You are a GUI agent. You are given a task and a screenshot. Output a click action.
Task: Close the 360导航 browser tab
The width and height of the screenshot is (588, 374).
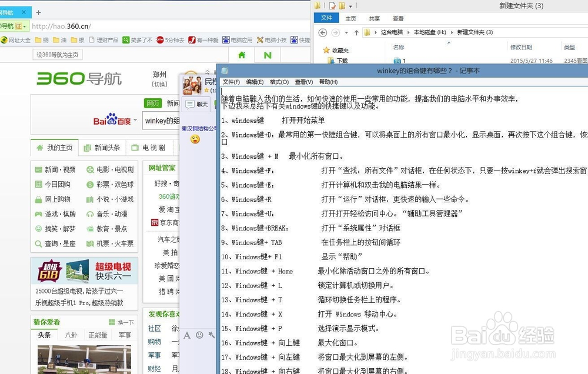pos(24,12)
